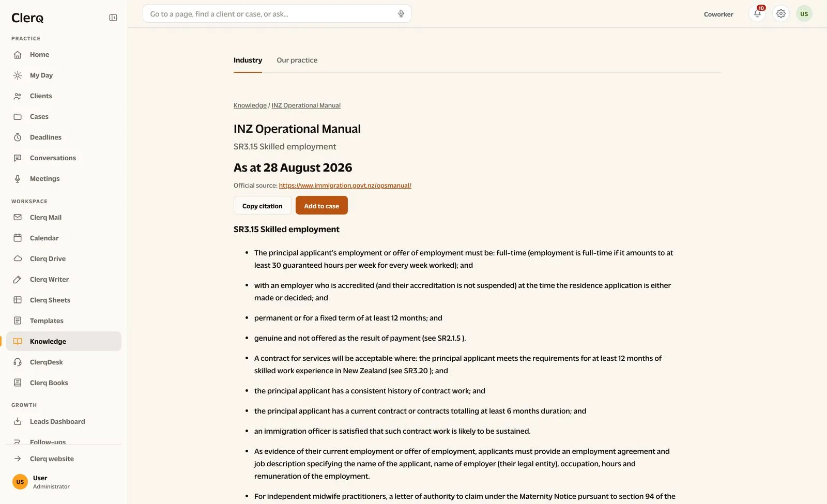Open ClerqDesk headset item
Image resolution: width=827 pixels, height=504 pixels.
tap(64, 362)
